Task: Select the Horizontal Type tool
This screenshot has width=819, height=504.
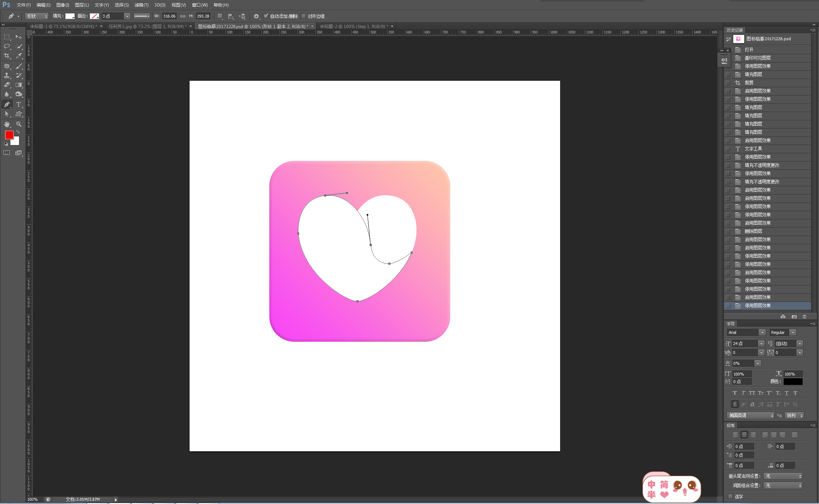Action: click(x=19, y=104)
